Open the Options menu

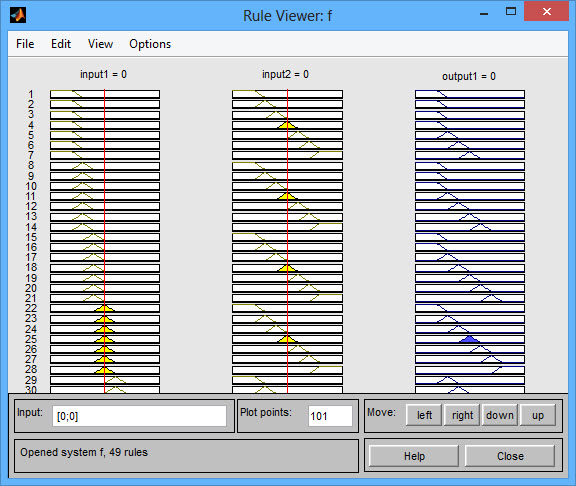150,44
